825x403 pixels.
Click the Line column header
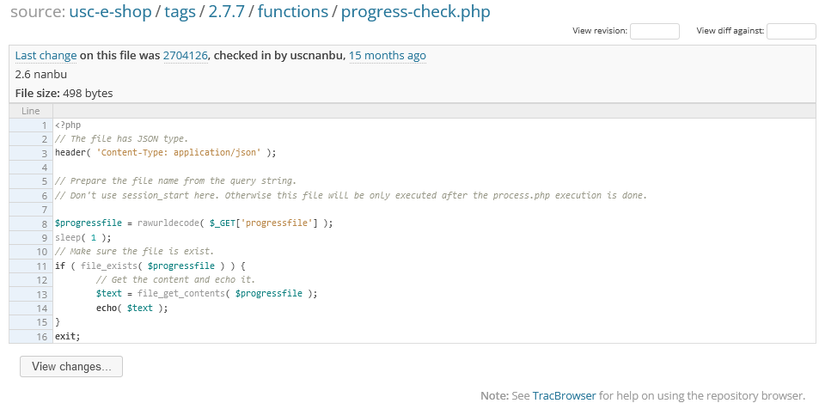(30, 111)
